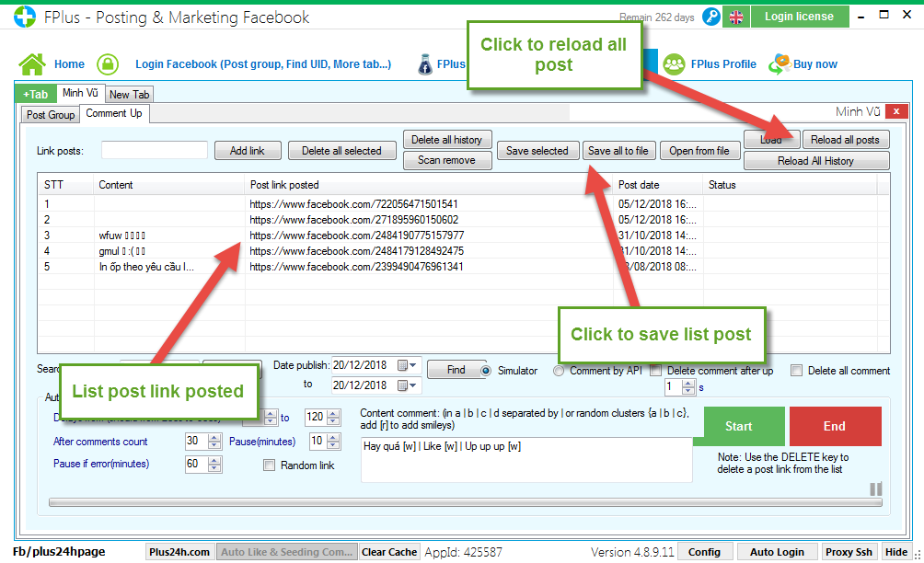Click the red End button

coord(835,426)
